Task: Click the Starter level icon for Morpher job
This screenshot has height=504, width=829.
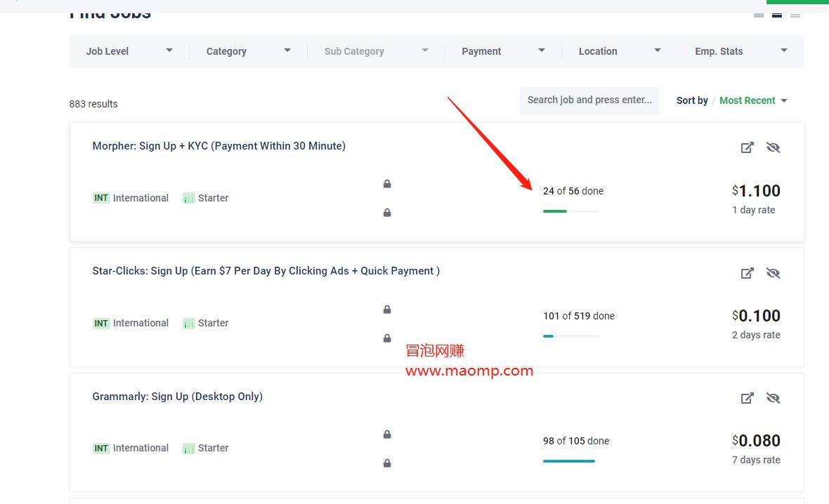Action: coord(188,199)
